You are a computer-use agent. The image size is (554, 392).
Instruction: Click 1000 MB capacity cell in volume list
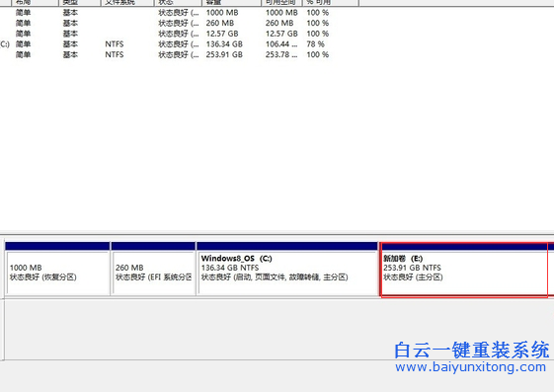click(222, 13)
